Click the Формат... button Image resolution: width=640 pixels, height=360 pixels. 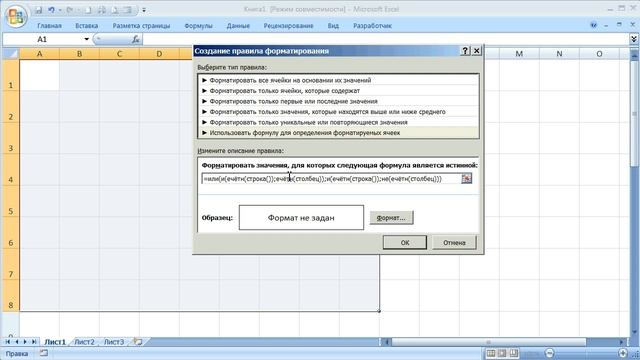[391, 218]
